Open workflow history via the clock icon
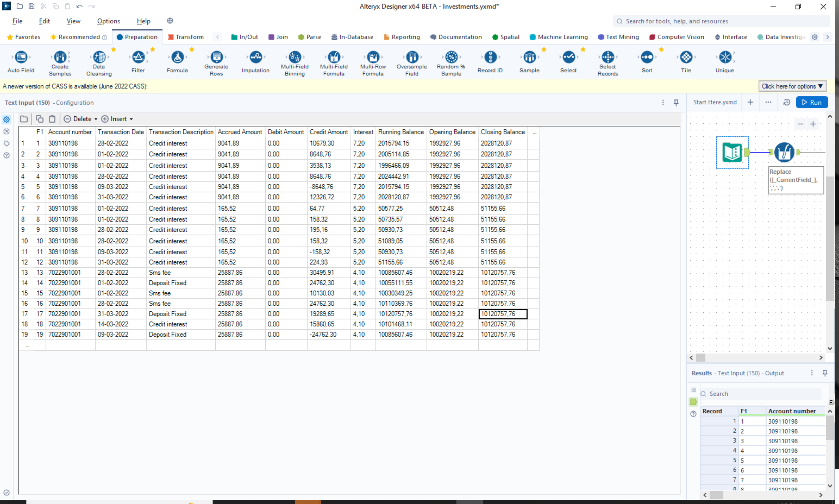 [787, 102]
